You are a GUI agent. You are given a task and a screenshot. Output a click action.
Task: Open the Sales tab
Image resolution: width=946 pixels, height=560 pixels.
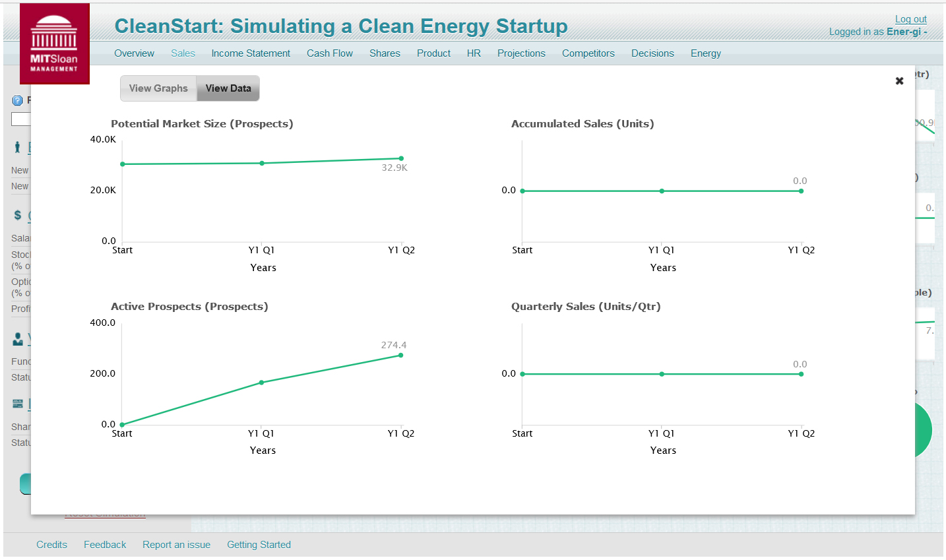[x=183, y=53]
